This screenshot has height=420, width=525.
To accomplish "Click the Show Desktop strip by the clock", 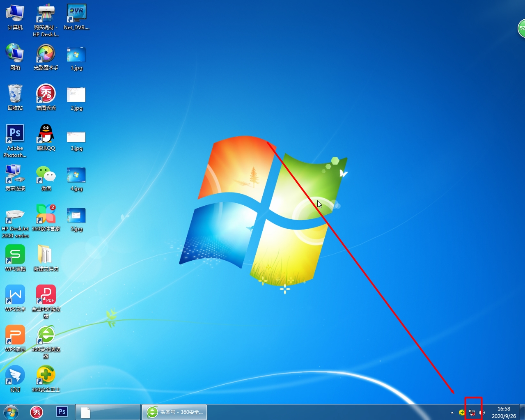I will (522, 412).
